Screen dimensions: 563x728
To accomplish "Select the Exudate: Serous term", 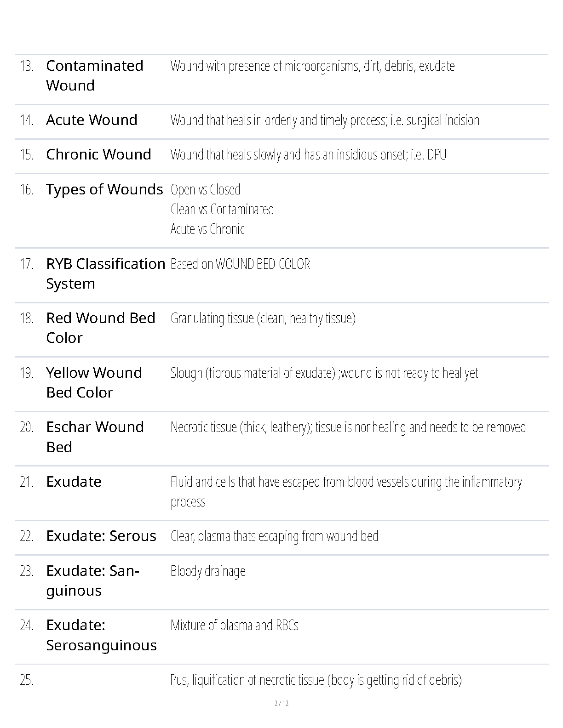I will pyautogui.click(x=101, y=536).
